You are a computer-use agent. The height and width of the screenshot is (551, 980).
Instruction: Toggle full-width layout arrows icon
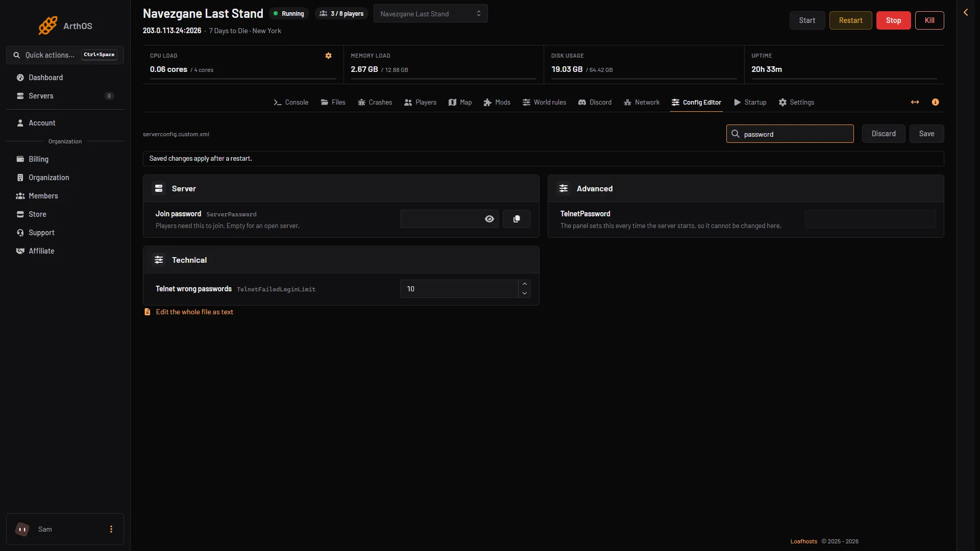coord(915,102)
